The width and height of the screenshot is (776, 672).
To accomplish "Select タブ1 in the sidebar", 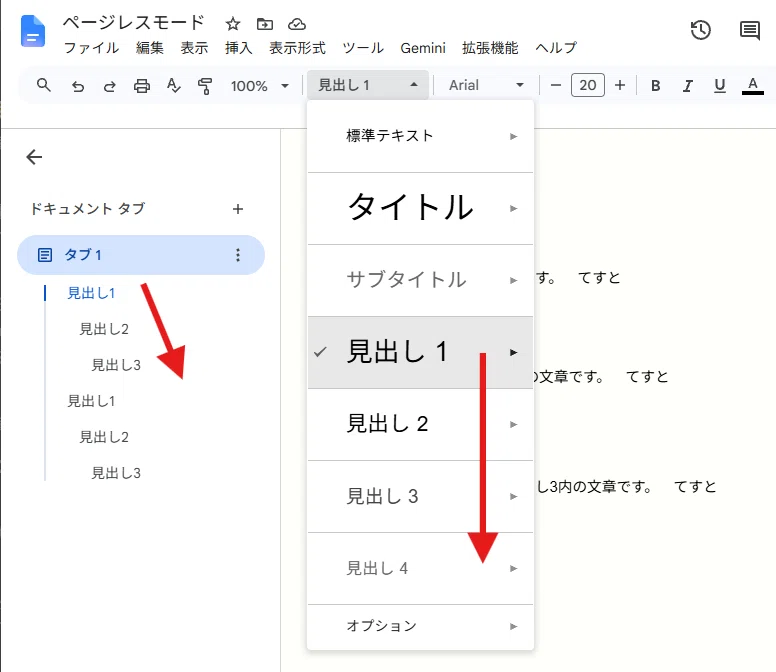I will pos(141,255).
